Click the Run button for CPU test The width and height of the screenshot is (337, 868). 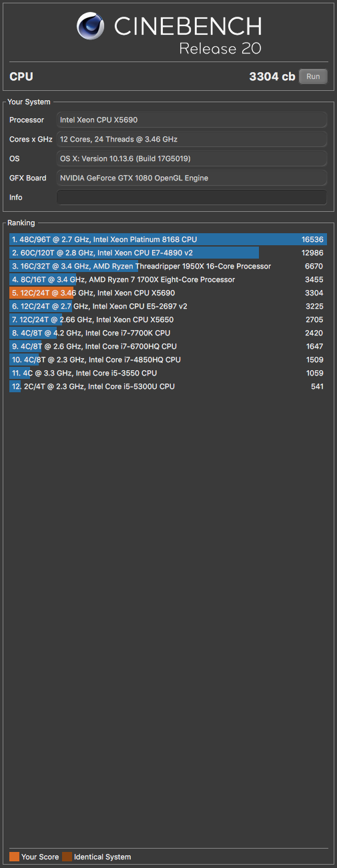tap(313, 76)
